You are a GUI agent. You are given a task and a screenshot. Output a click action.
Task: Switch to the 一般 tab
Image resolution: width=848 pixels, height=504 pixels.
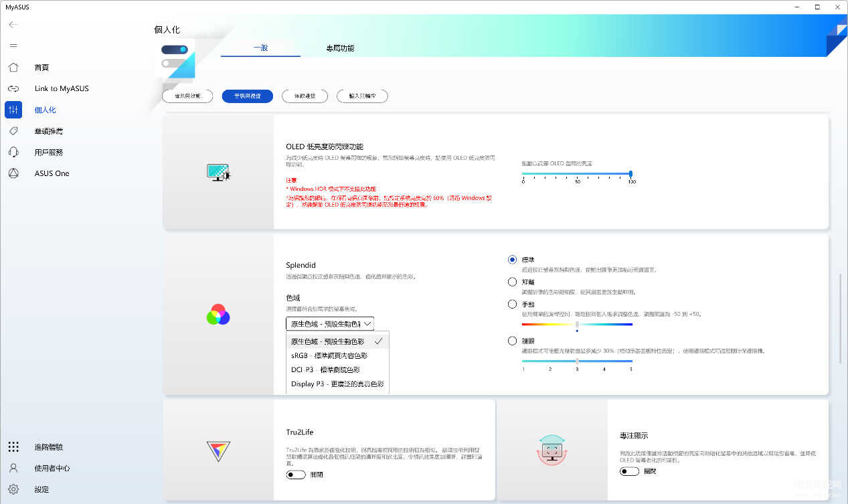pos(260,48)
